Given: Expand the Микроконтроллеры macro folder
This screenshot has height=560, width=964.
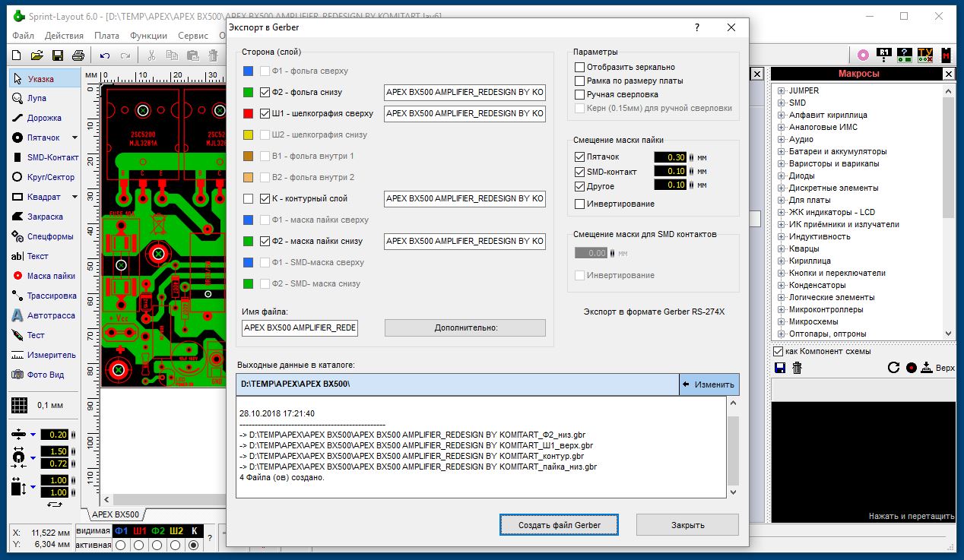Looking at the screenshot, I should (781, 309).
